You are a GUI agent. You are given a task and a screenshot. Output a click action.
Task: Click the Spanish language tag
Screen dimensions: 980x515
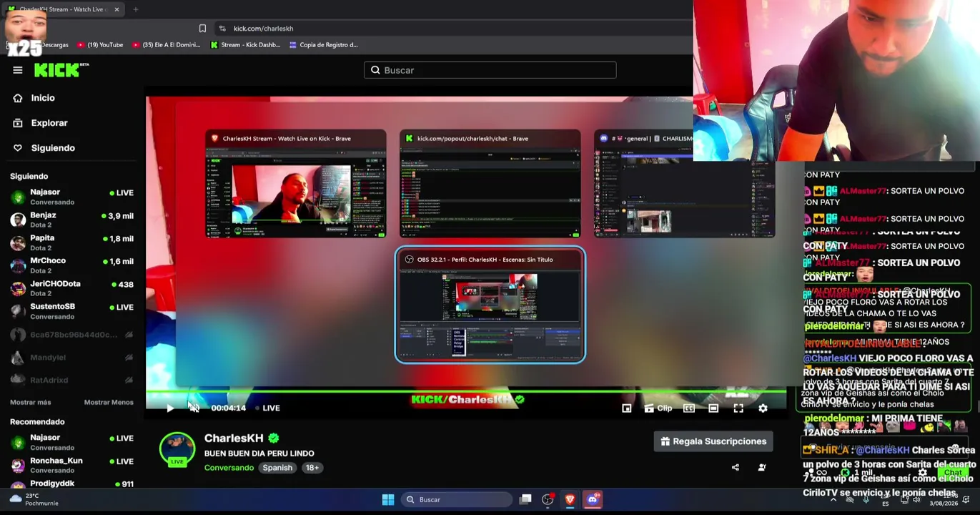tap(277, 468)
